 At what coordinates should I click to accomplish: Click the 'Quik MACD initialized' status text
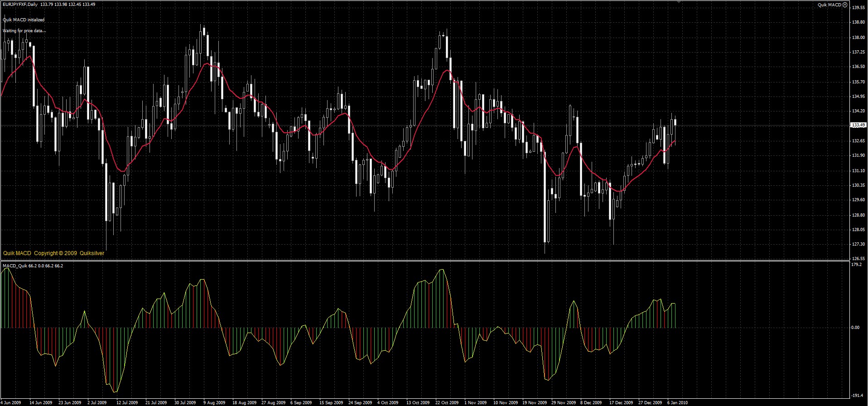pyautogui.click(x=24, y=20)
